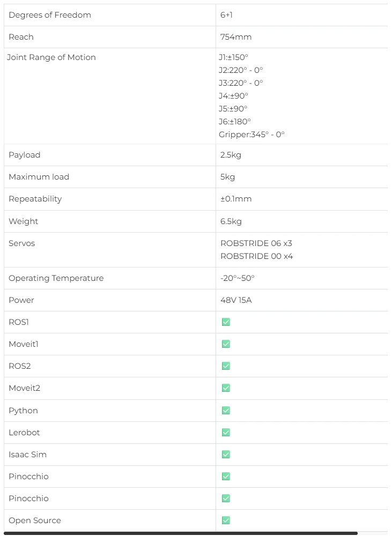Click the Open Source checkmark icon

pyautogui.click(x=226, y=520)
